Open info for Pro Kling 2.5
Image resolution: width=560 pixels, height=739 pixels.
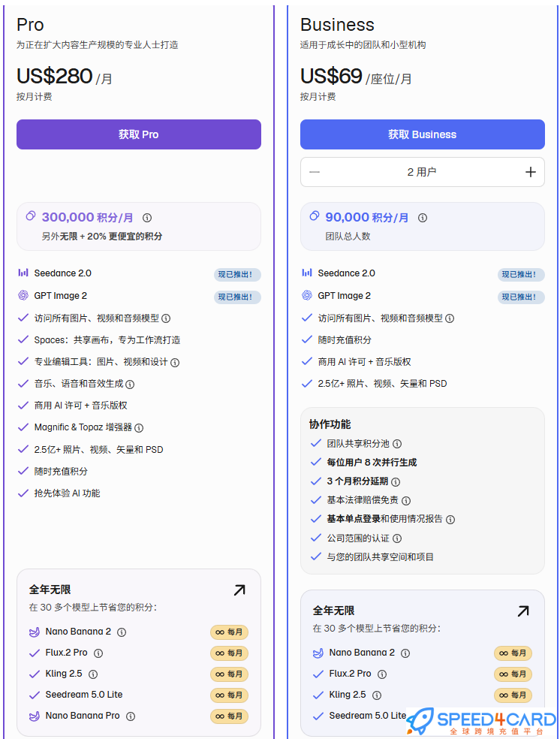point(93,674)
